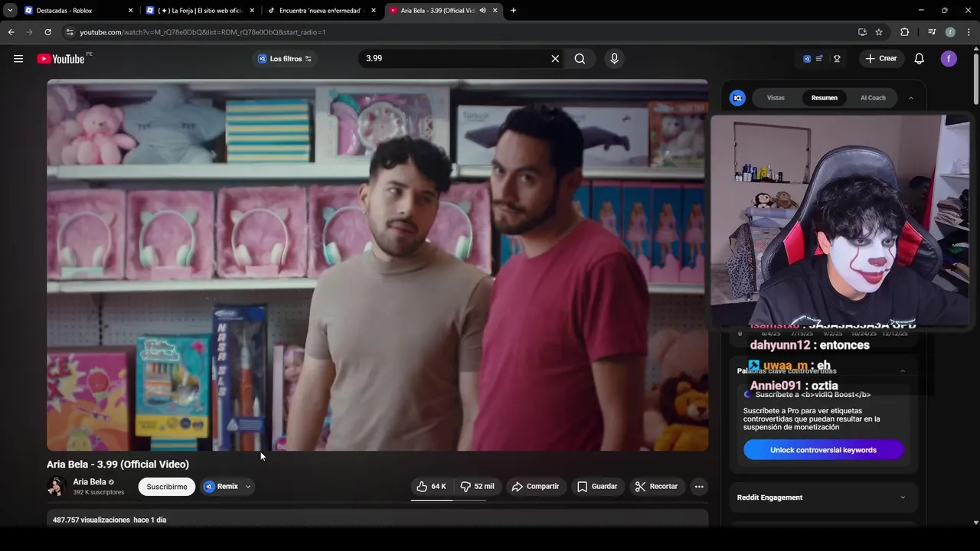Viewport: 980px width, 551px height.
Task: Open the YouTube hamburger guide menu
Action: tap(18, 59)
